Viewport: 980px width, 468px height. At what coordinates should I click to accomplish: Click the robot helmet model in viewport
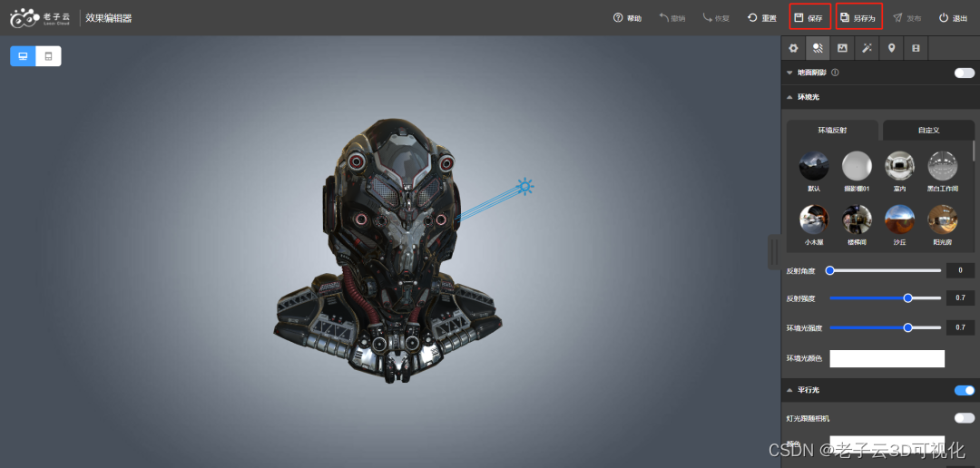(x=387, y=250)
